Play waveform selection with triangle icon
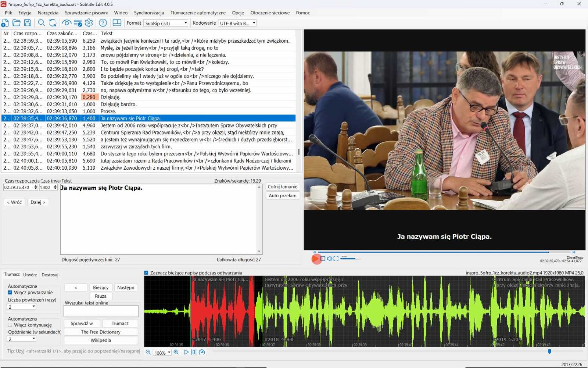588x368 pixels. coord(186,352)
